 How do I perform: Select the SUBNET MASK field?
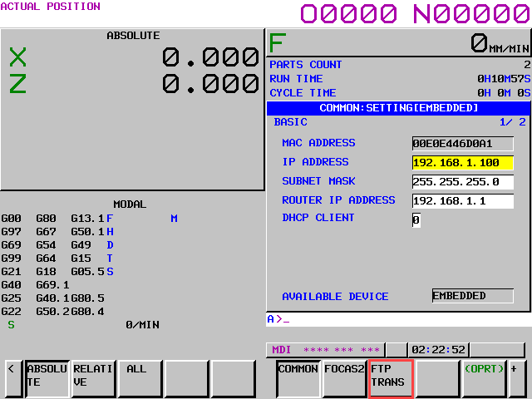[463, 182]
